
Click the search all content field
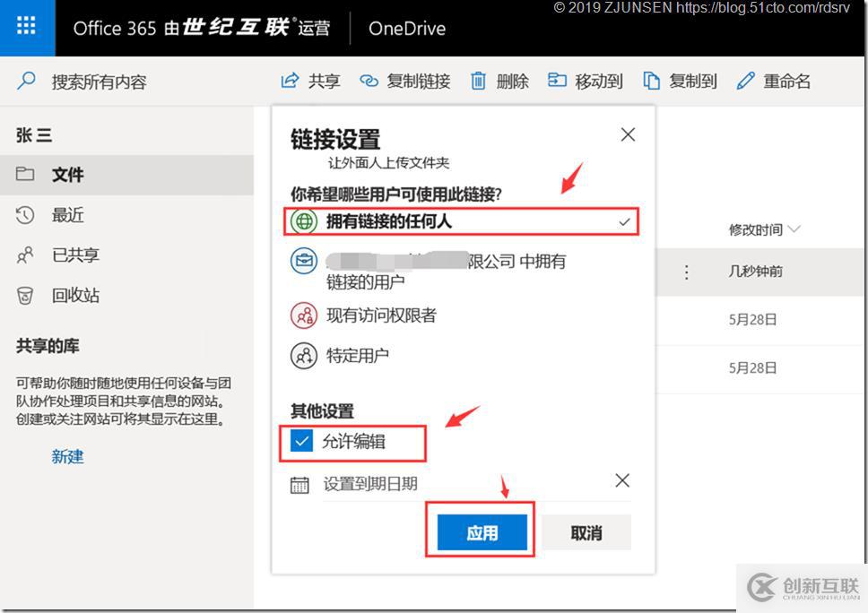click(100, 82)
